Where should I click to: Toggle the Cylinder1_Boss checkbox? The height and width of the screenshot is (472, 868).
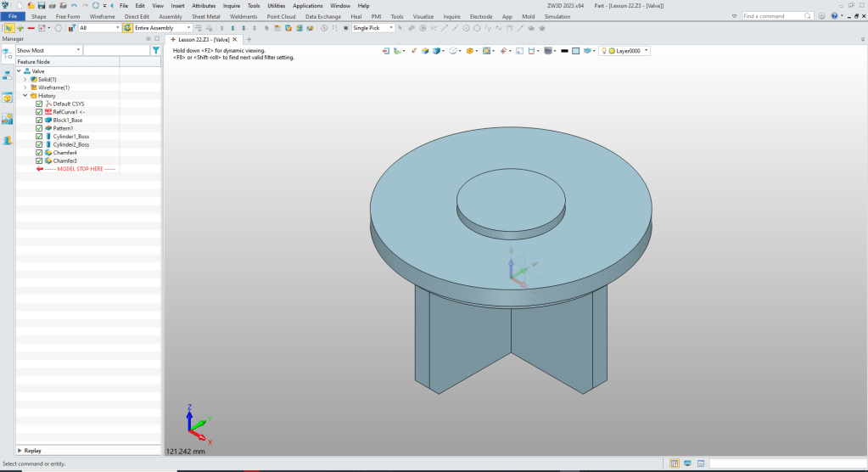(39, 137)
